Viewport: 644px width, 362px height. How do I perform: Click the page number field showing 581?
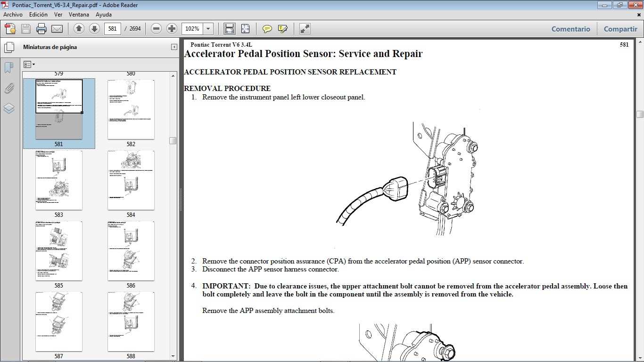point(112,29)
